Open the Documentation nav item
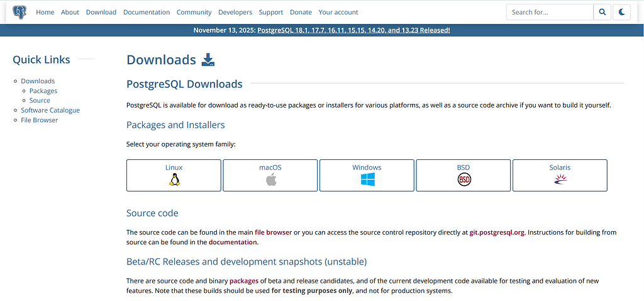644x301 pixels. [x=147, y=13]
